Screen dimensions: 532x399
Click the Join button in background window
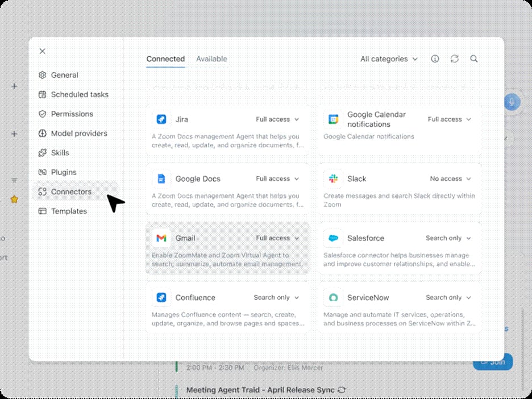pyautogui.click(x=493, y=362)
